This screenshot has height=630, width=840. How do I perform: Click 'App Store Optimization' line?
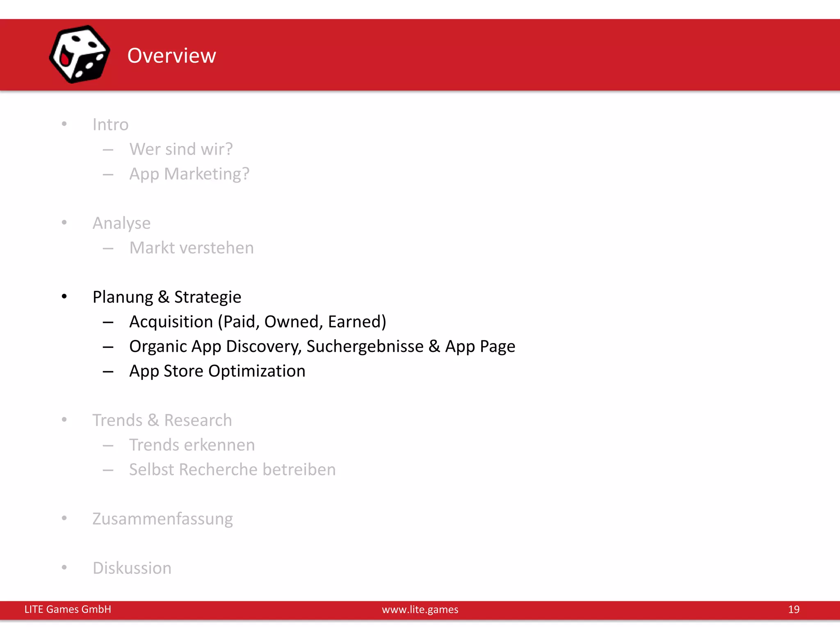pos(217,371)
